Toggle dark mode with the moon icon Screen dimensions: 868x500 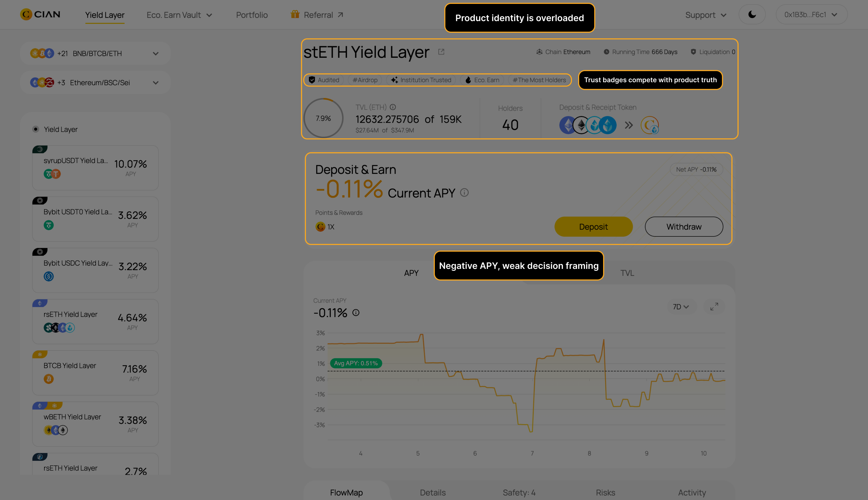coord(752,14)
